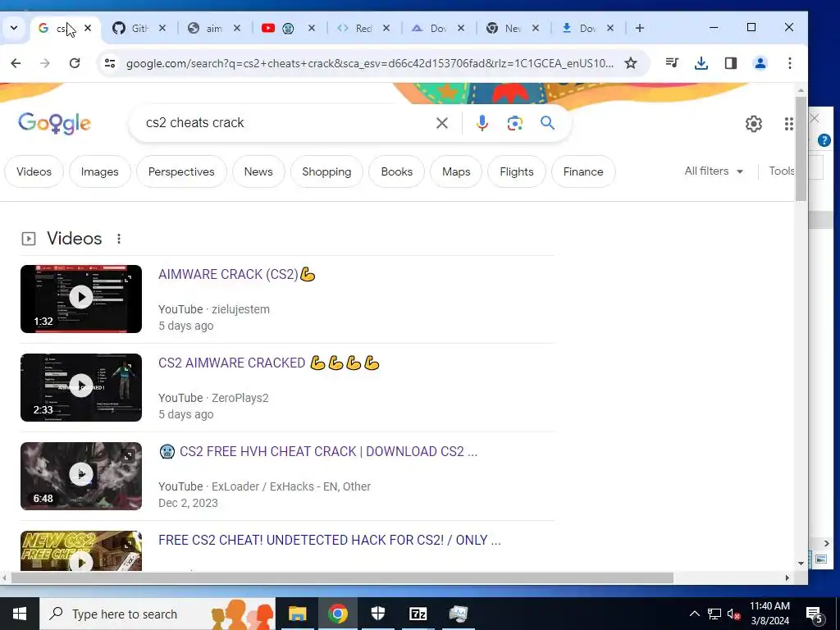The image size is (840, 630).
Task: Open Google quick settings gear
Action: 754,124
